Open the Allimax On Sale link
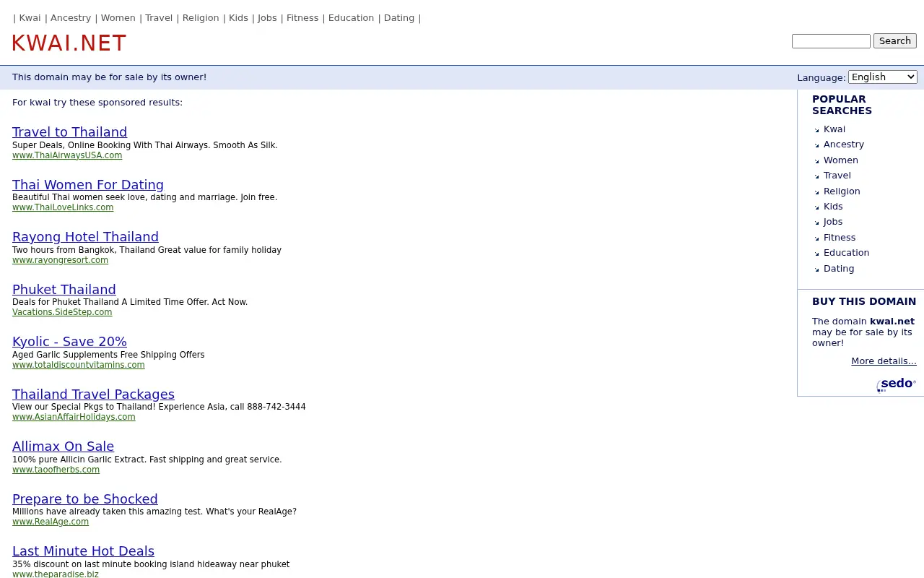 click(x=63, y=447)
